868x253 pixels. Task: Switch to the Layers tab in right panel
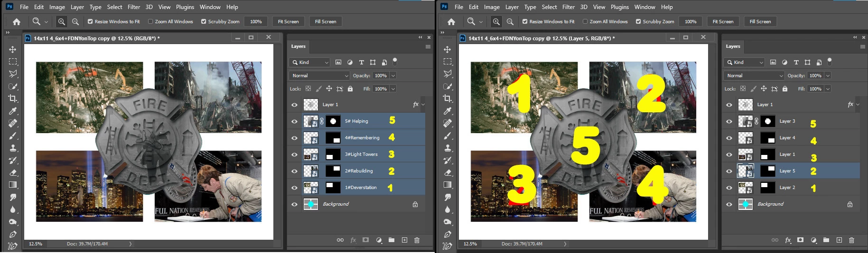tap(733, 46)
